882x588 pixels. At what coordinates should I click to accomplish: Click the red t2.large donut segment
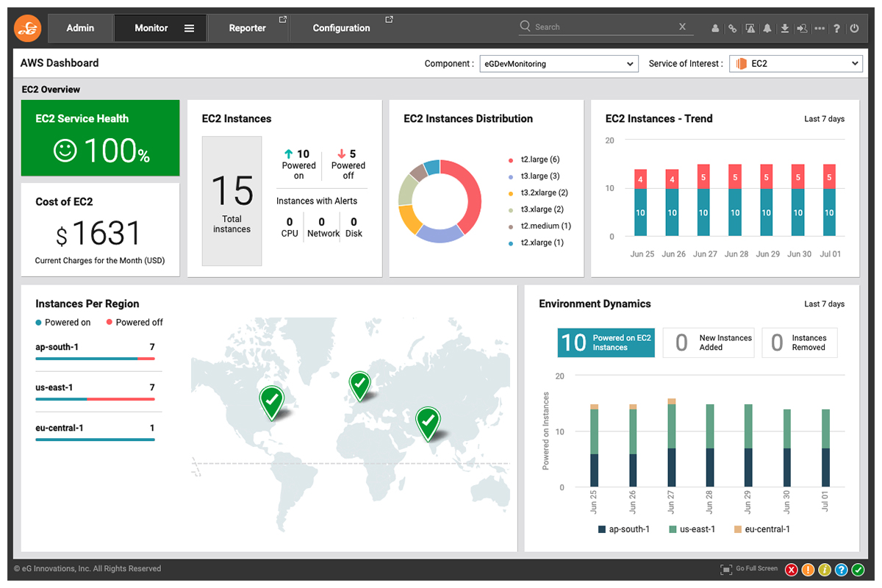pyautogui.click(x=473, y=193)
